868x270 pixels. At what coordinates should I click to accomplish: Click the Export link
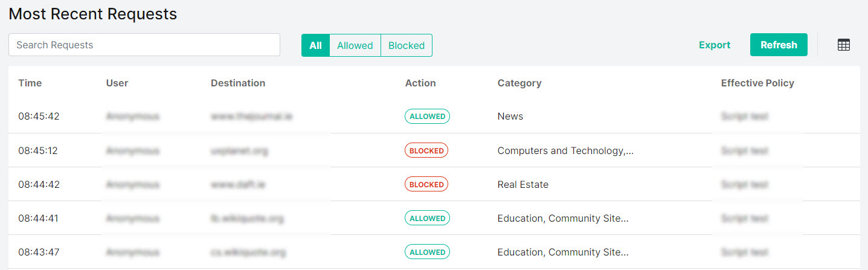pos(715,45)
